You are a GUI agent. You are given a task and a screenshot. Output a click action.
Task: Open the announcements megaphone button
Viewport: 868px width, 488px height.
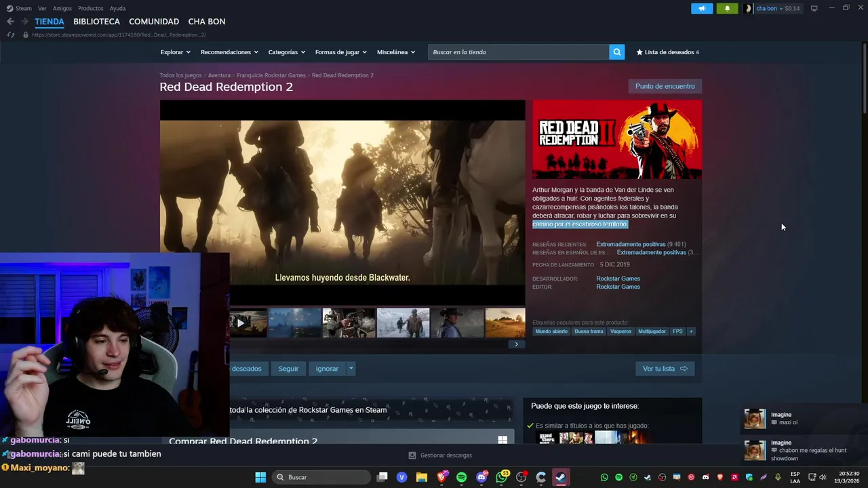click(x=702, y=8)
